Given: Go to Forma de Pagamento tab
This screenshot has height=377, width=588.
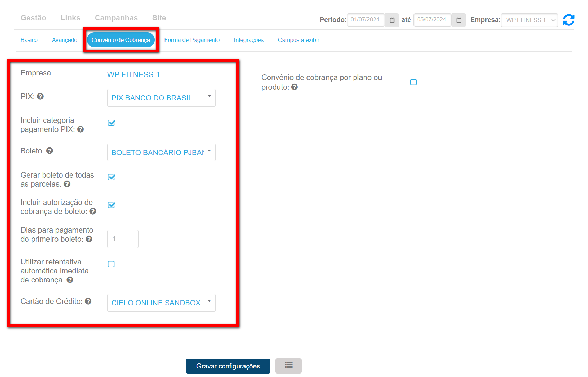Looking at the screenshot, I should tap(192, 40).
